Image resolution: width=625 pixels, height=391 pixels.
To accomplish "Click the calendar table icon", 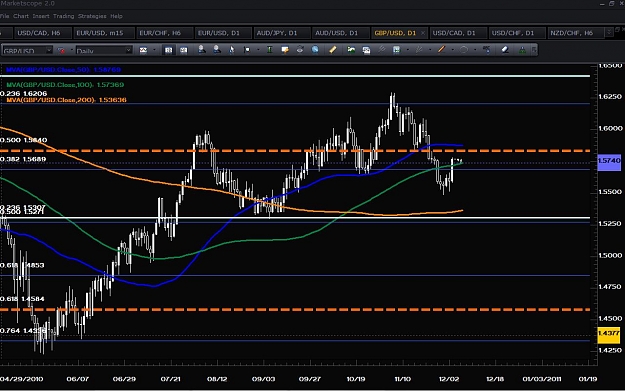I will tap(396, 49).
